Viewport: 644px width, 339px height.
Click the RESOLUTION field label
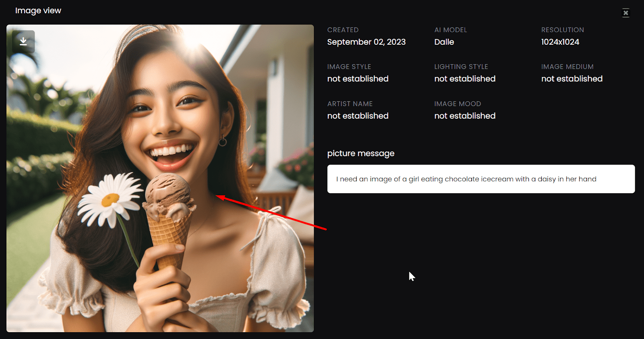pyautogui.click(x=562, y=30)
